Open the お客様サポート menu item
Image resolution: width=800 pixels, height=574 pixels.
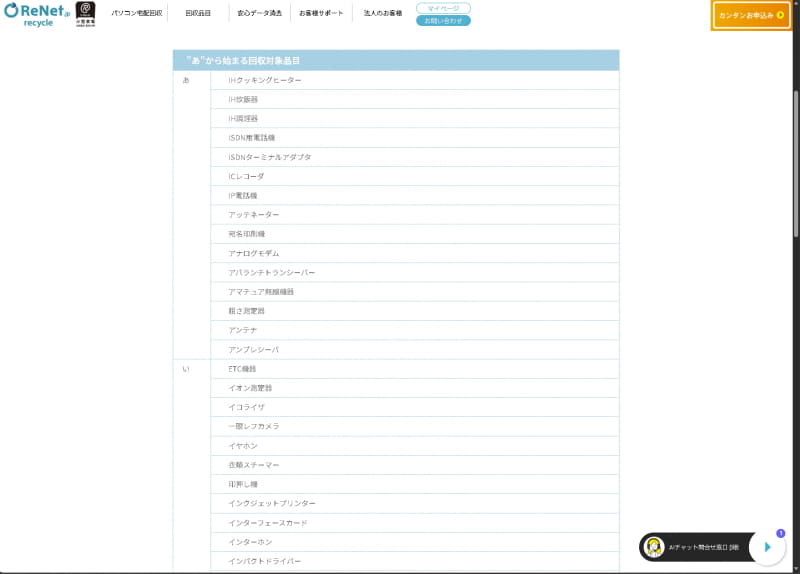pos(321,13)
